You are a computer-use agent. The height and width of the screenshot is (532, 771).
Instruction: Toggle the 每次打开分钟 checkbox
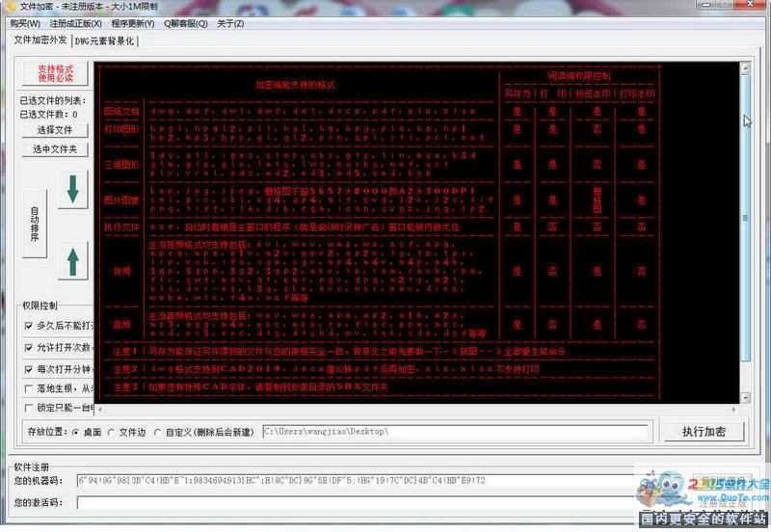[29, 369]
